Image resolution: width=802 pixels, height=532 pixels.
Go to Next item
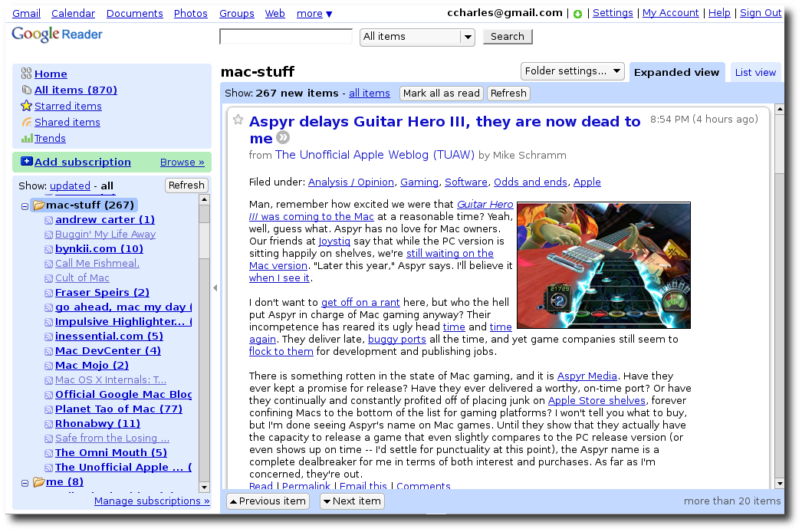352,501
